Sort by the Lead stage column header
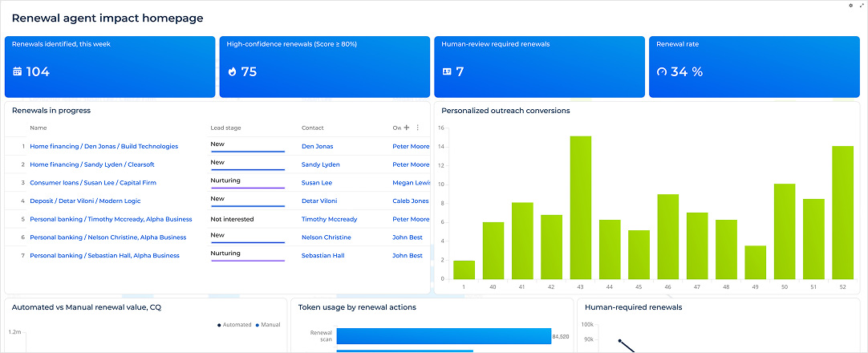 pyautogui.click(x=225, y=128)
